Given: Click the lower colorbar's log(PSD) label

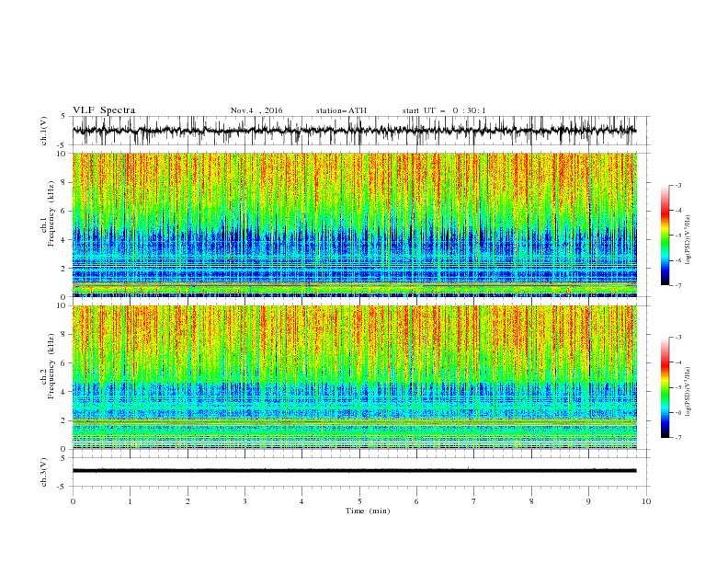Looking at the screenshot, I should 688,392.
